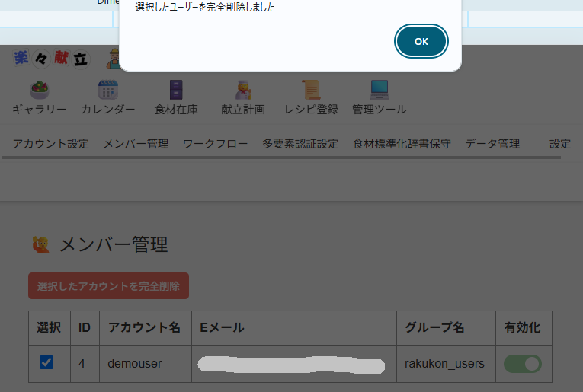The image size is (583, 392).
Task: Click the ID column header
Action: point(85,327)
